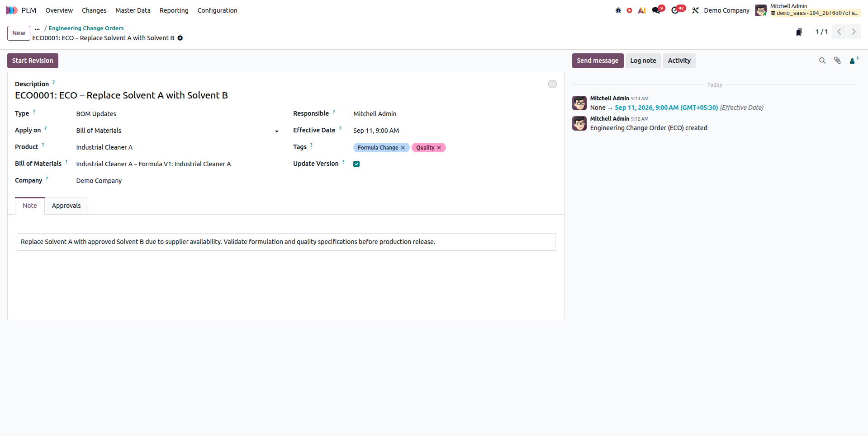The image size is (868, 436).
Task: Show followers icon in the chatter
Action: coord(854,61)
